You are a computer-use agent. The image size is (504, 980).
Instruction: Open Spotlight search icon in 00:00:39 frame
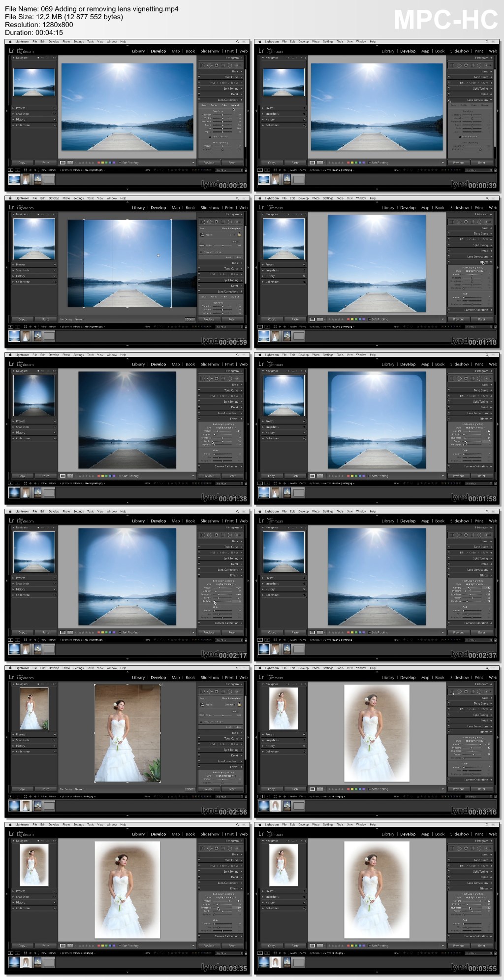pyautogui.click(x=487, y=42)
